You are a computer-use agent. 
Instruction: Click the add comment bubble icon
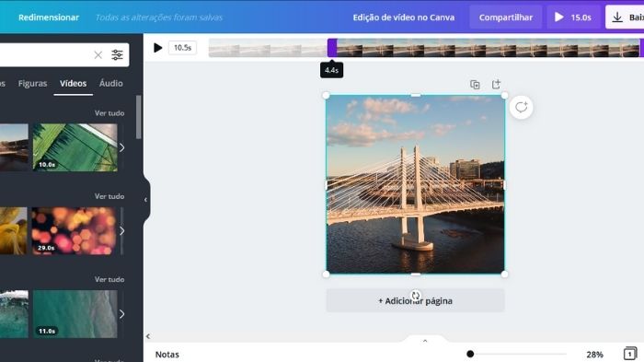click(x=522, y=108)
